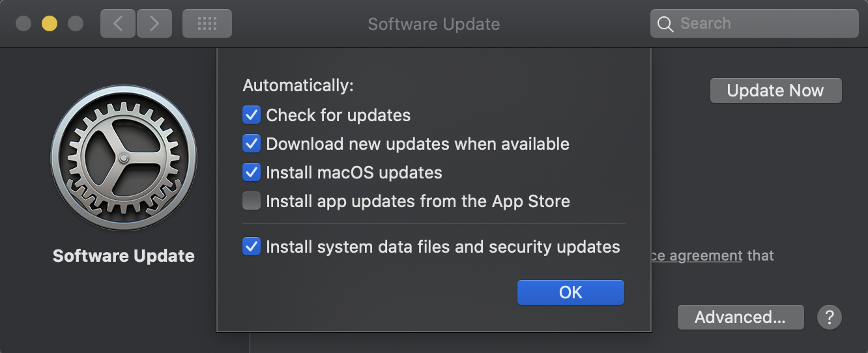Disable Check for updates checkbox

click(252, 115)
